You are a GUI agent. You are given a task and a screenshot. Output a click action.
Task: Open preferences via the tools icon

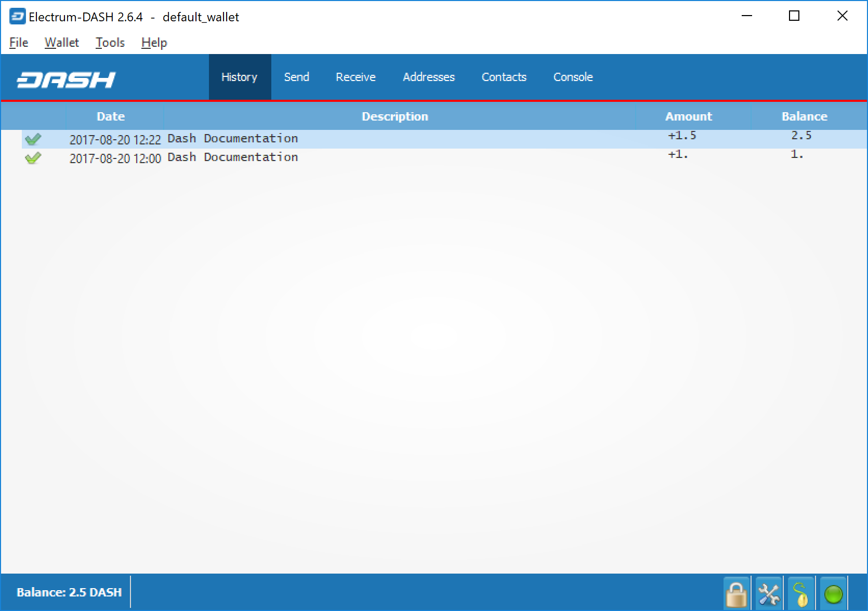[x=769, y=593]
